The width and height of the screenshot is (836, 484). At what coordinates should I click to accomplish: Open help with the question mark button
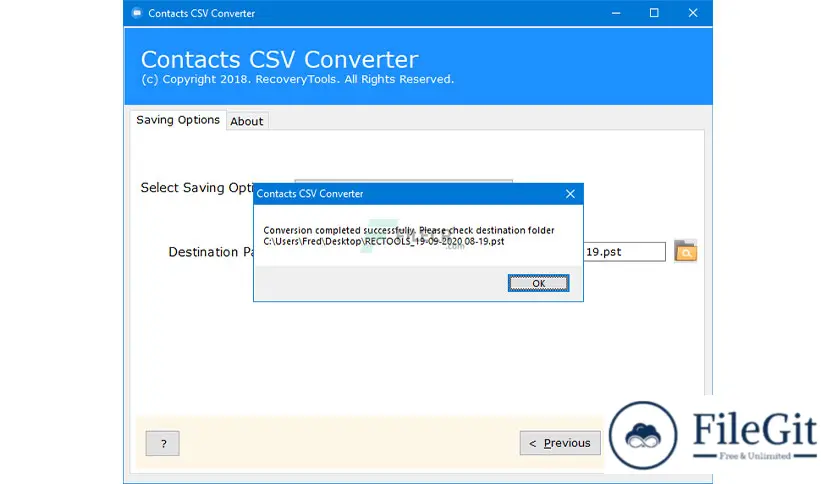(x=163, y=443)
